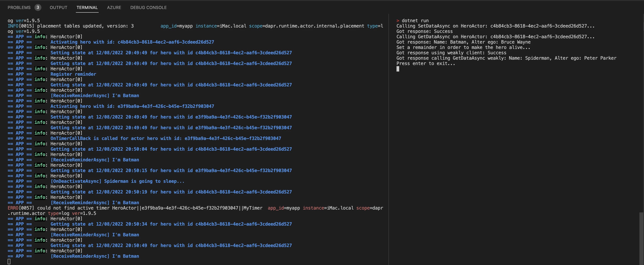
Task: Click 'Got response: Success' in right terminal
Action: [424, 31]
